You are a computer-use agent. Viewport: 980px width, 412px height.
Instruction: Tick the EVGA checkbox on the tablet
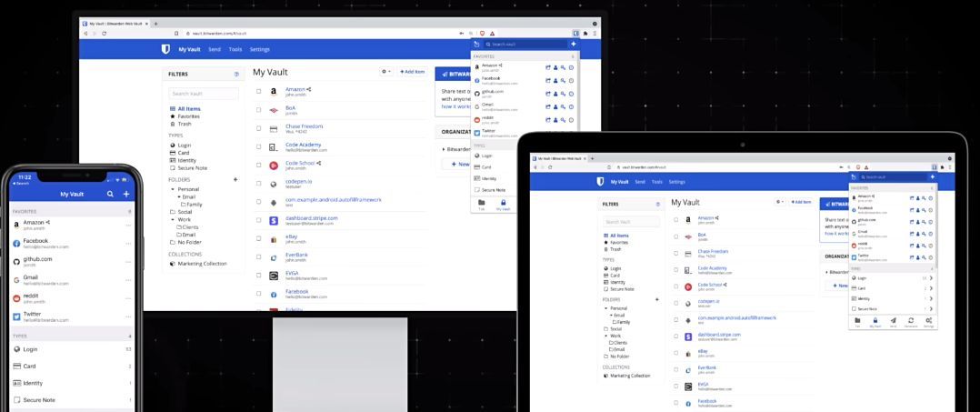tap(675, 387)
